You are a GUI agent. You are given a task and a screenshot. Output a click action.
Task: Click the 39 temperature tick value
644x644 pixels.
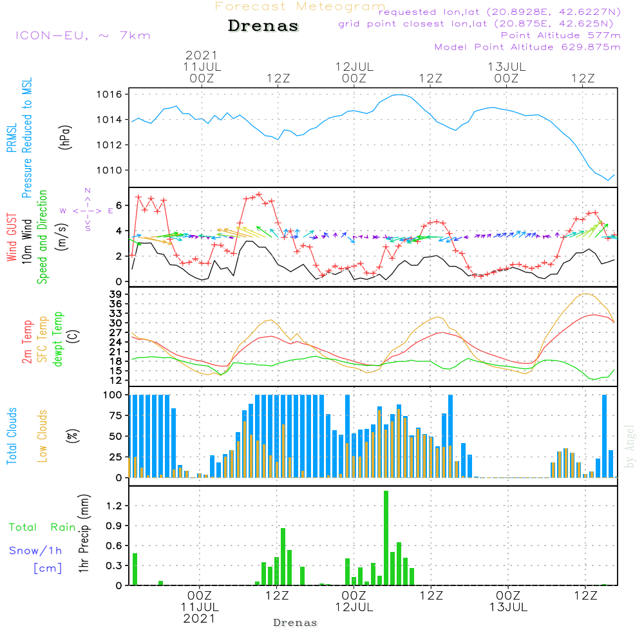point(116,294)
